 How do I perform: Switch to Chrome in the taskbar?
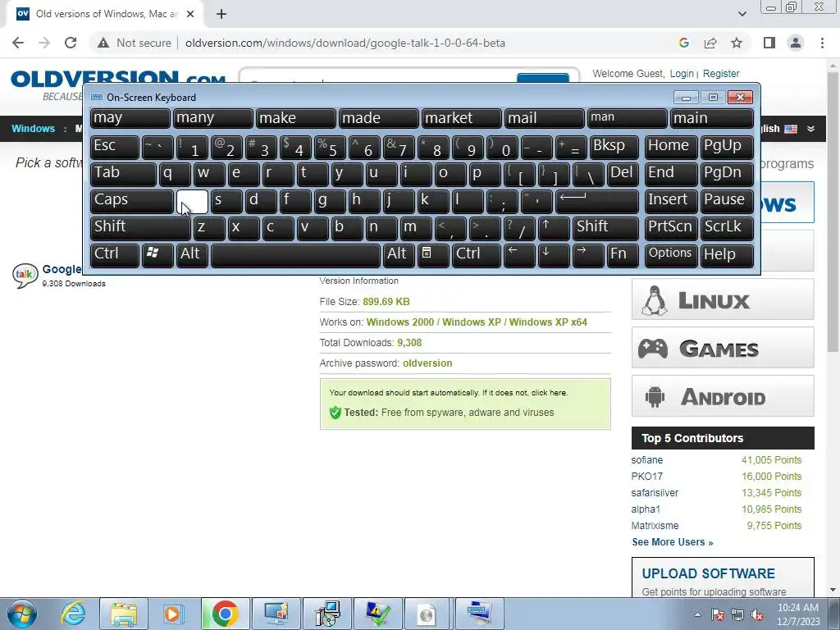(x=225, y=614)
